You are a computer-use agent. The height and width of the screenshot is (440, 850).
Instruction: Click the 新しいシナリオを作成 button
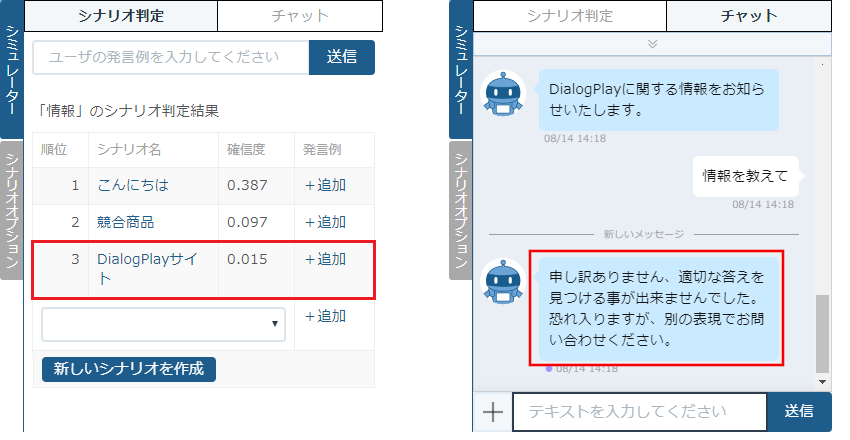click(x=129, y=369)
